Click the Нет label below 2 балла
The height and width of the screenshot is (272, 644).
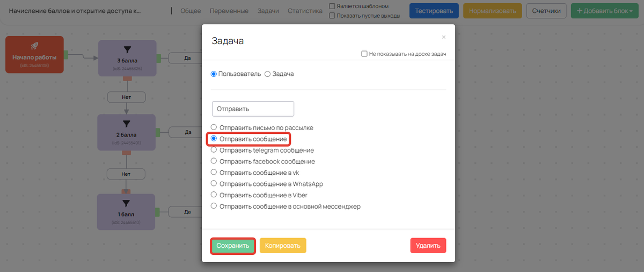pos(126,174)
